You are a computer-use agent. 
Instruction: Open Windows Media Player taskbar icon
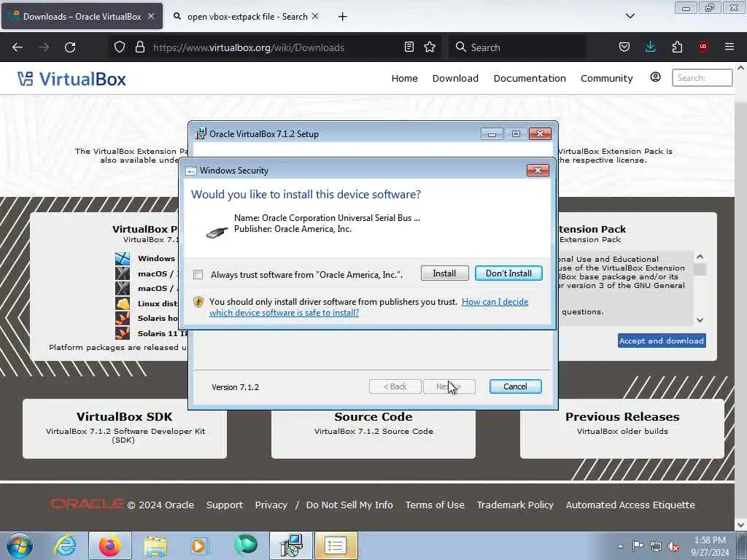click(198, 545)
